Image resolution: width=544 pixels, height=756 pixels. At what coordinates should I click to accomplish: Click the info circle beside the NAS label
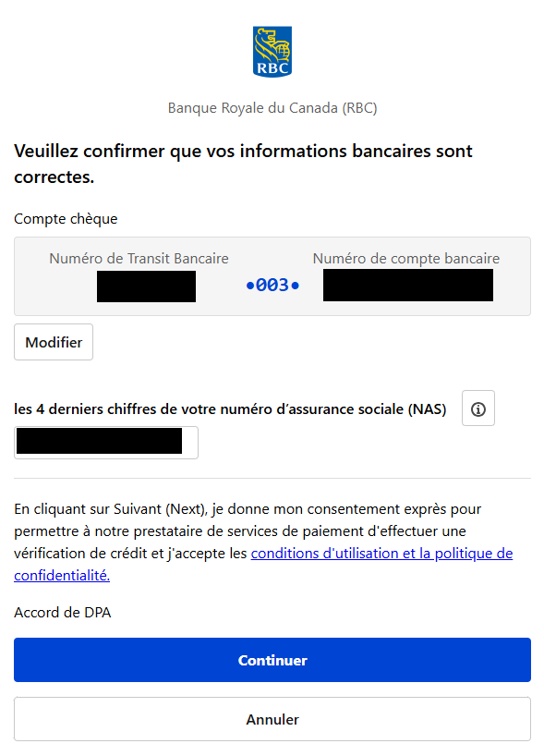(478, 408)
